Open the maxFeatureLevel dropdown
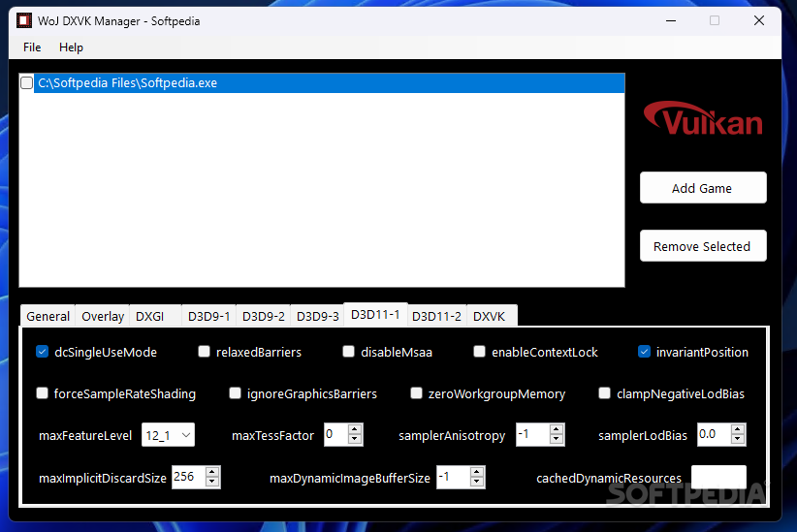 tap(169, 435)
